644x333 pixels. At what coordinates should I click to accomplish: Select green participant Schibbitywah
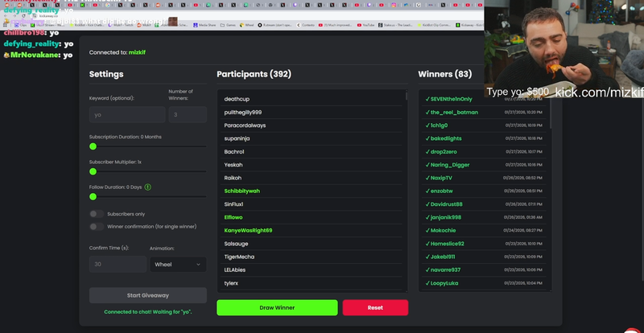[242, 191]
